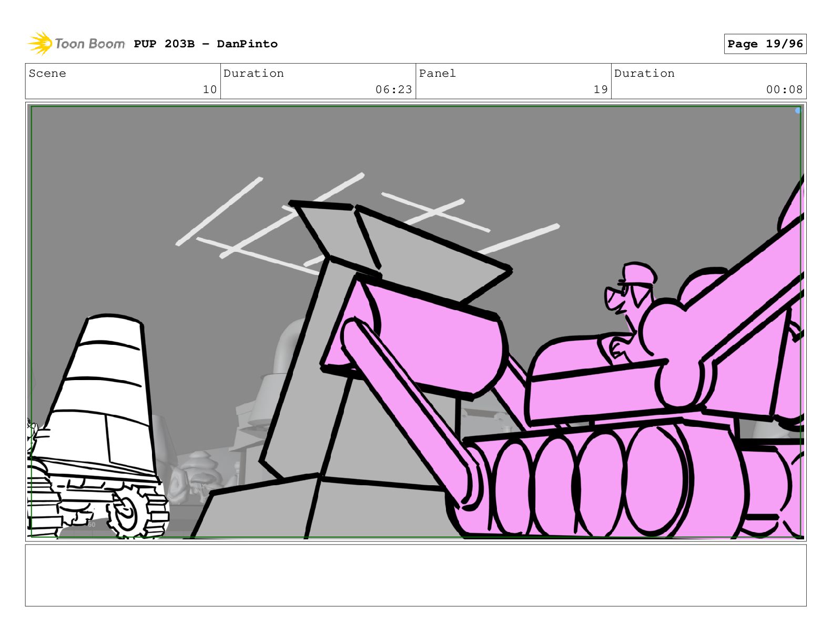Click the storyboard panel image
This screenshot has height=644, width=832.
(416, 322)
